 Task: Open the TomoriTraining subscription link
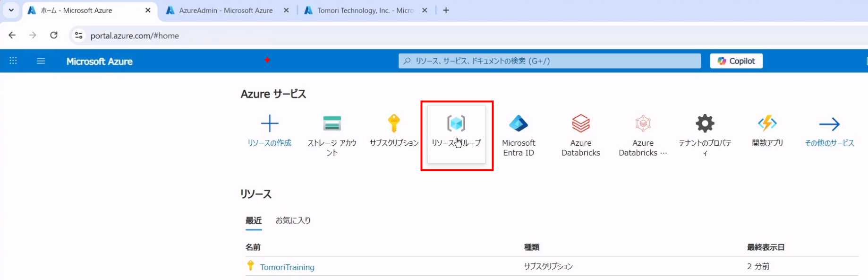[x=287, y=267]
